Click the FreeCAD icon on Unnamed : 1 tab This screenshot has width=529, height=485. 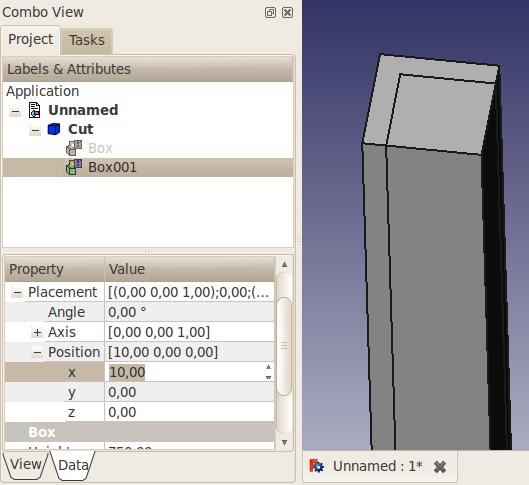pos(316,466)
